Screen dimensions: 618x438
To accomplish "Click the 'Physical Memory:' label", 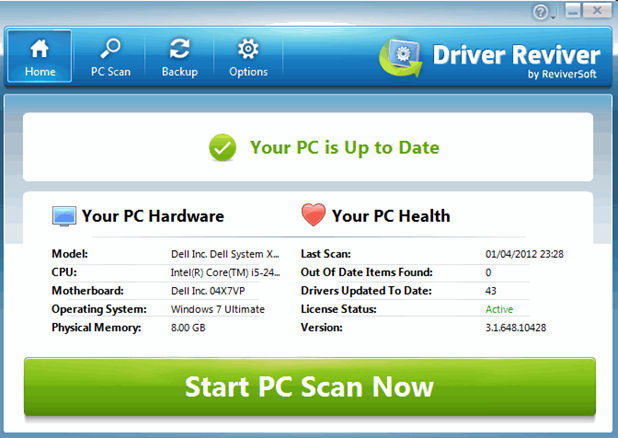I will tap(96, 328).
